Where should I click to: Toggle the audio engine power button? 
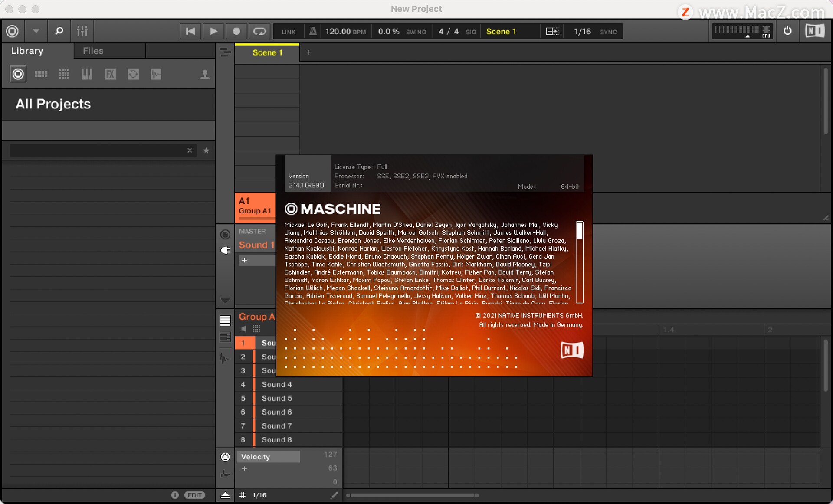(x=787, y=31)
